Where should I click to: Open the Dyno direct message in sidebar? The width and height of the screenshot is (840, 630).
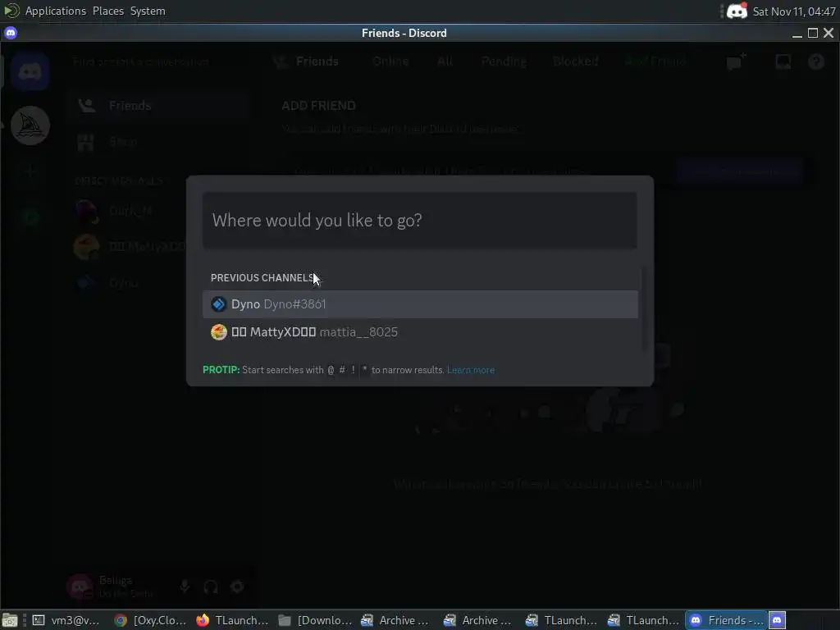(x=159, y=283)
